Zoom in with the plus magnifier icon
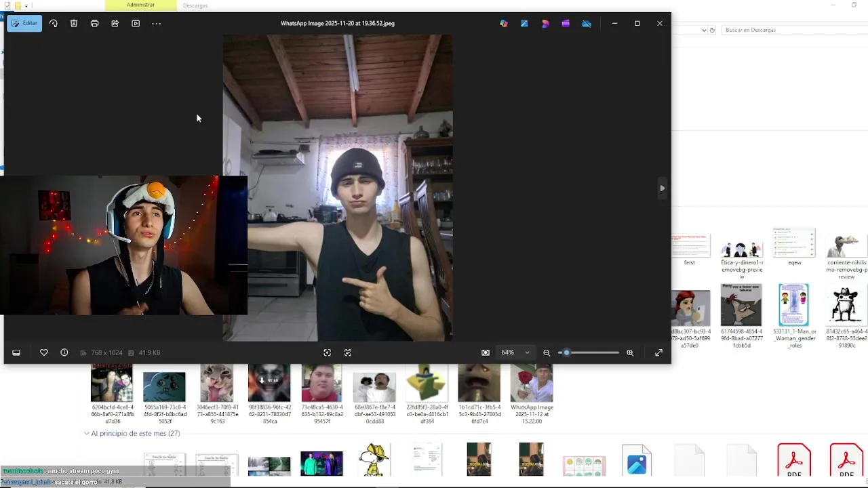868x488 pixels. pos(630,352)
